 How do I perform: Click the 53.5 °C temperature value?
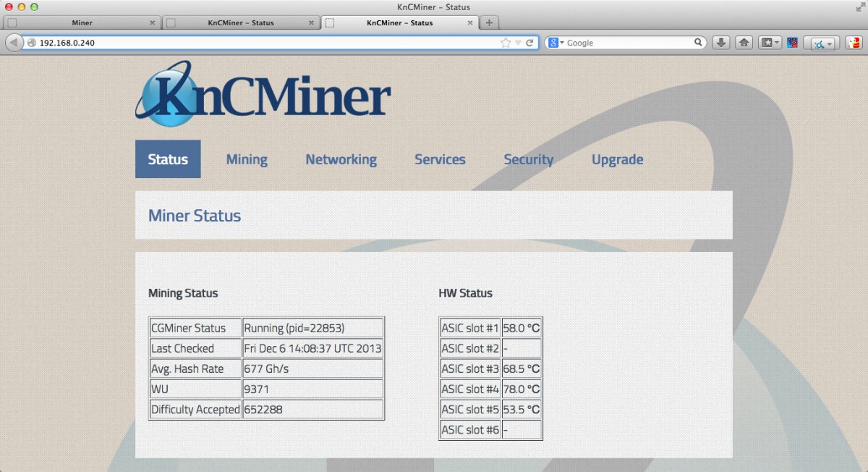tap(522, 409)
